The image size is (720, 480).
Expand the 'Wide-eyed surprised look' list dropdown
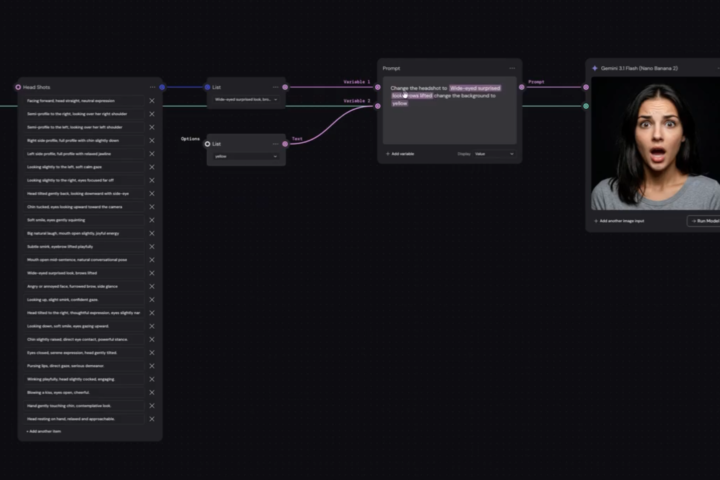pyautogui.click(x=245, y=100)
